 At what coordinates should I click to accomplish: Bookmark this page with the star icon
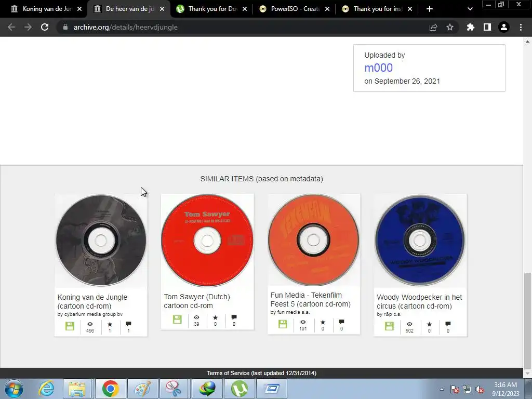pos(450,27)
